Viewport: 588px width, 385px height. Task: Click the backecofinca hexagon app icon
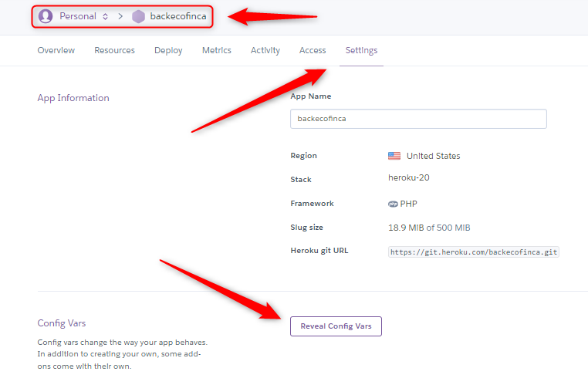pyautogui.click(x=138, y=16)
